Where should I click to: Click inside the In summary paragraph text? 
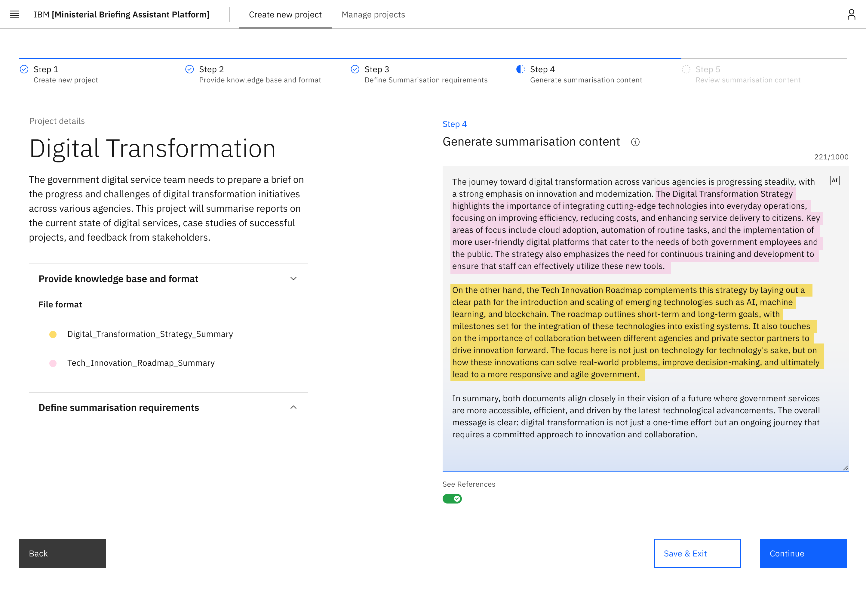[x=636, y=417]
